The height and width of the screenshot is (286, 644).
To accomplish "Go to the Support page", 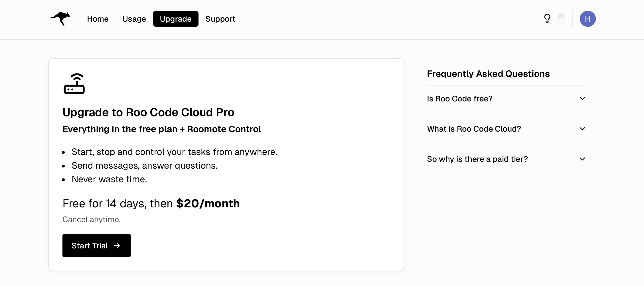I will pyautogui.click(x=220, y=19).
